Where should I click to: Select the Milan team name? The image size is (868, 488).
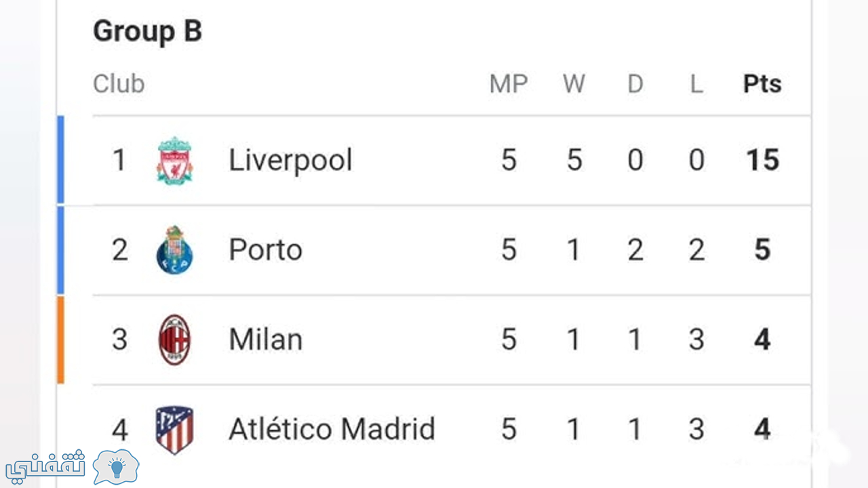265,340
